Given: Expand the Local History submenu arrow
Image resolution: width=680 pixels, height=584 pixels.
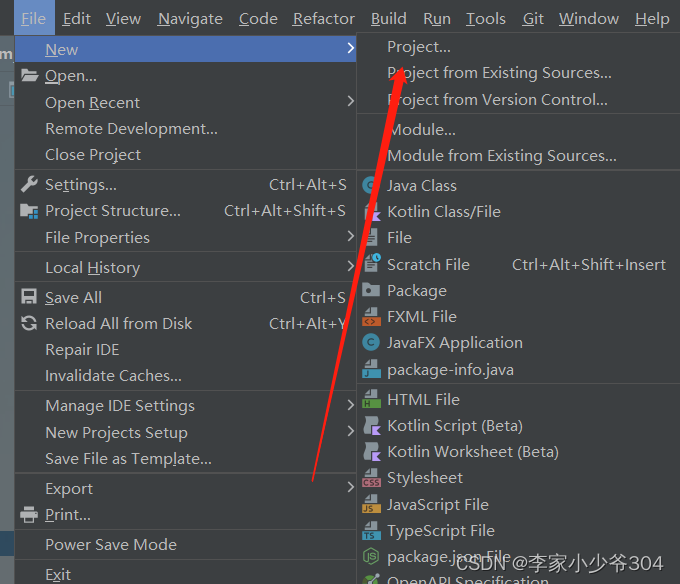Looking at the screenshot, I should 350,266.
